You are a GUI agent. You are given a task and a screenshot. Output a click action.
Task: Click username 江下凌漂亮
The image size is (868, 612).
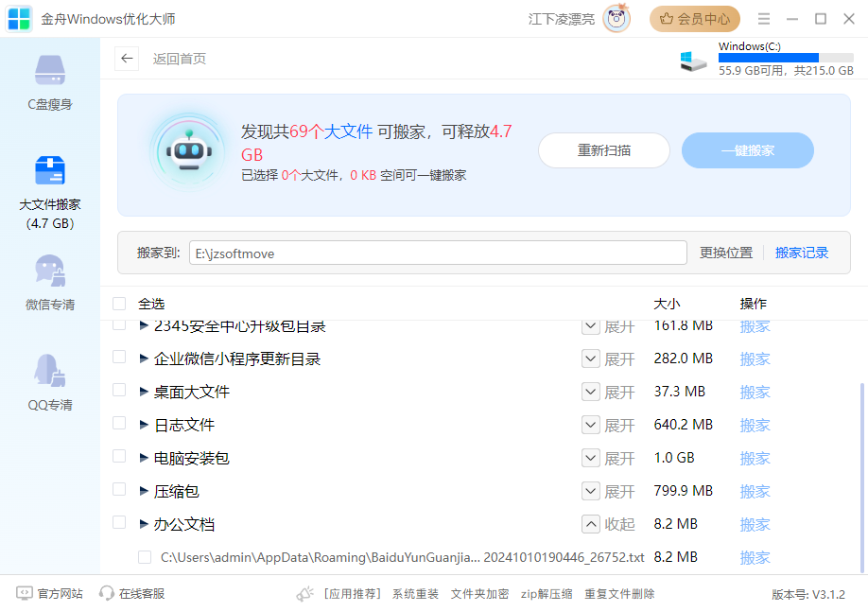click(562, 19)
